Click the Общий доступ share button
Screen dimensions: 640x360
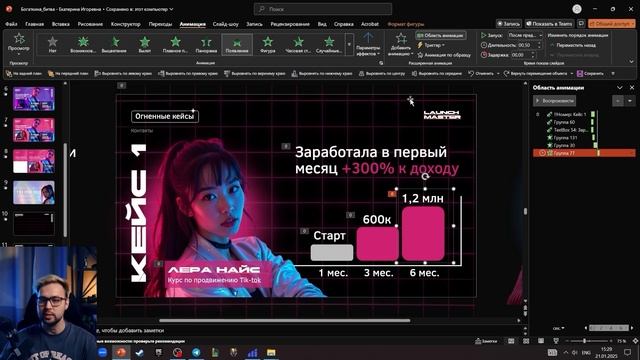[x=612, y=24]
